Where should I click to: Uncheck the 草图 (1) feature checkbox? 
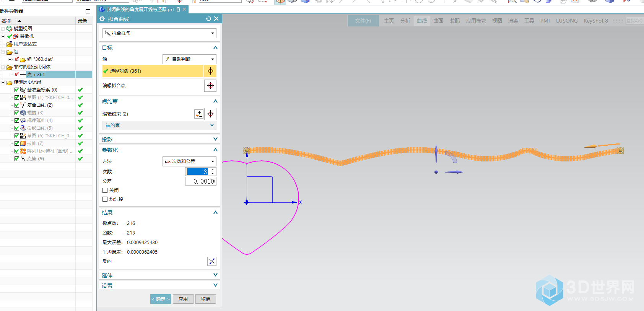(17, 98)
